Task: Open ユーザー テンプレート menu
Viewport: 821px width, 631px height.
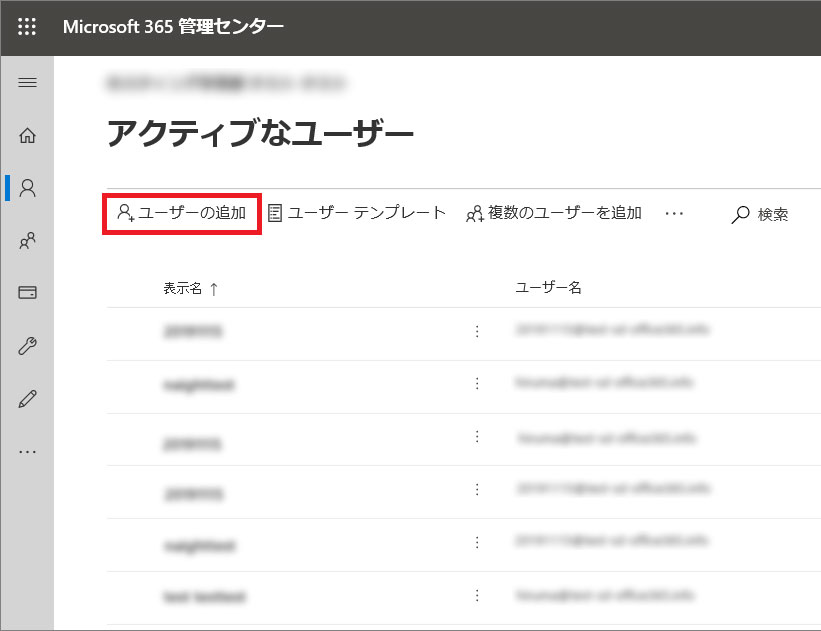Action: tap(357, 213)
